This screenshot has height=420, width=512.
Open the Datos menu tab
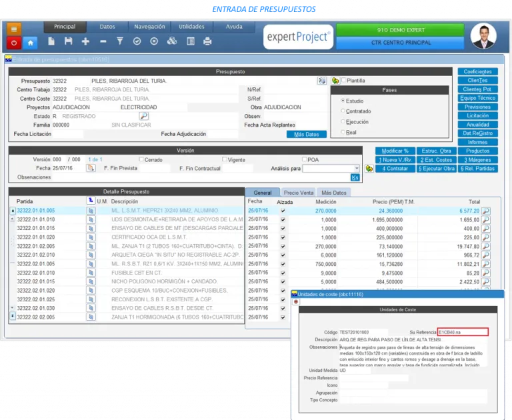(x=107, y=27)
